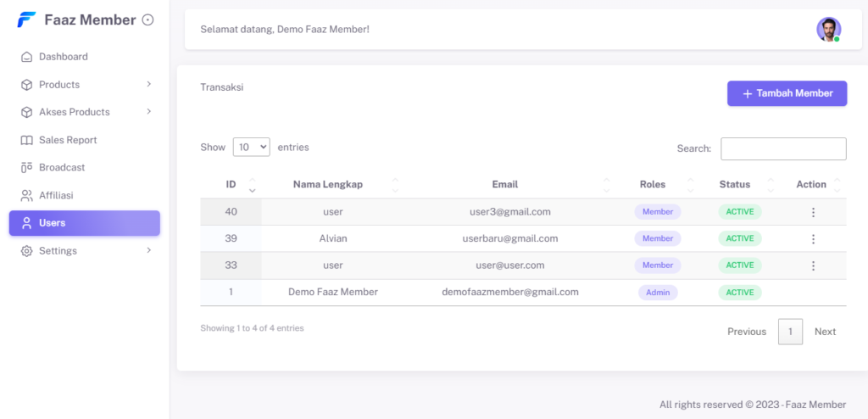The image size is (868, 419).
Task: Open three-dot action menu for Alvian
Action: click(813, 239)
